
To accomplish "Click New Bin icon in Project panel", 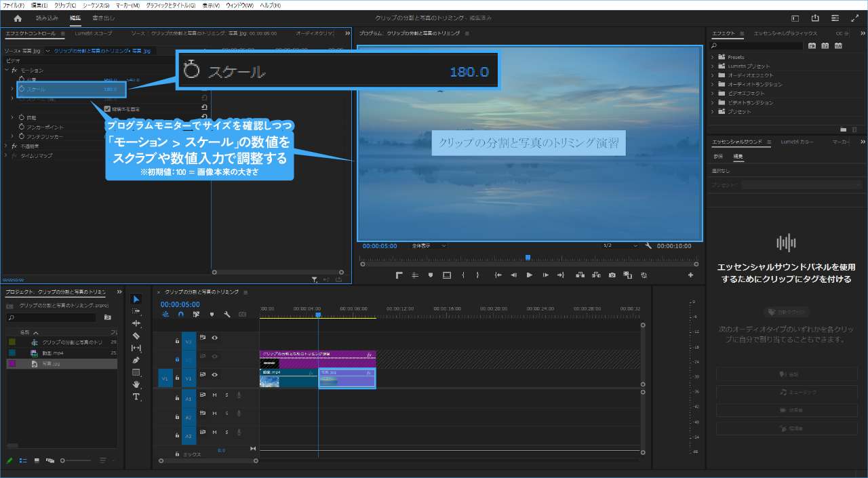I will pyautogui.click(x=107, y=317).
